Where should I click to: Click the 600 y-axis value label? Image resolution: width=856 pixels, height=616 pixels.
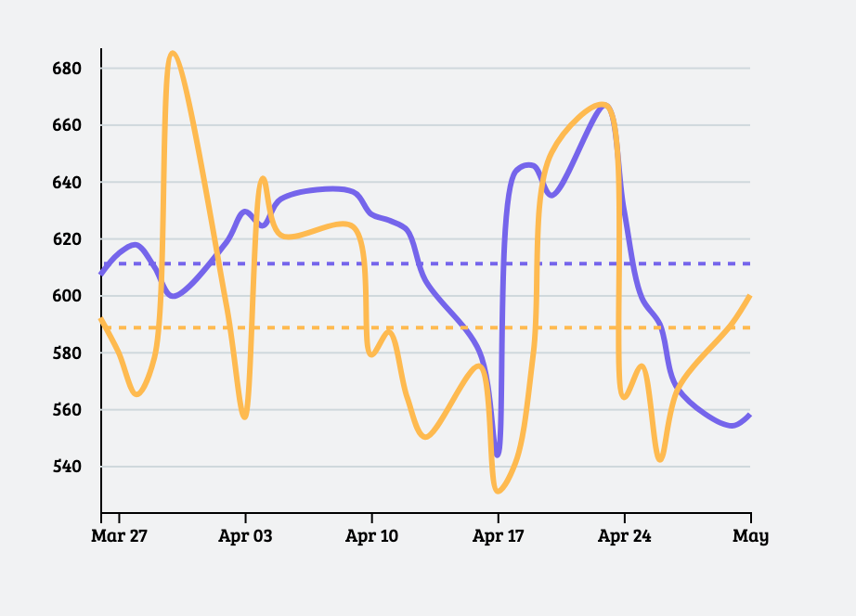(x=69, y=296)
